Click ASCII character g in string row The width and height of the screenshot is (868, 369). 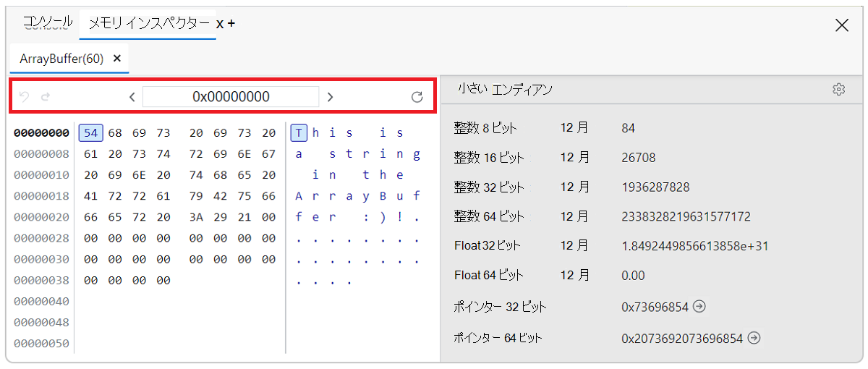[417, 154]
